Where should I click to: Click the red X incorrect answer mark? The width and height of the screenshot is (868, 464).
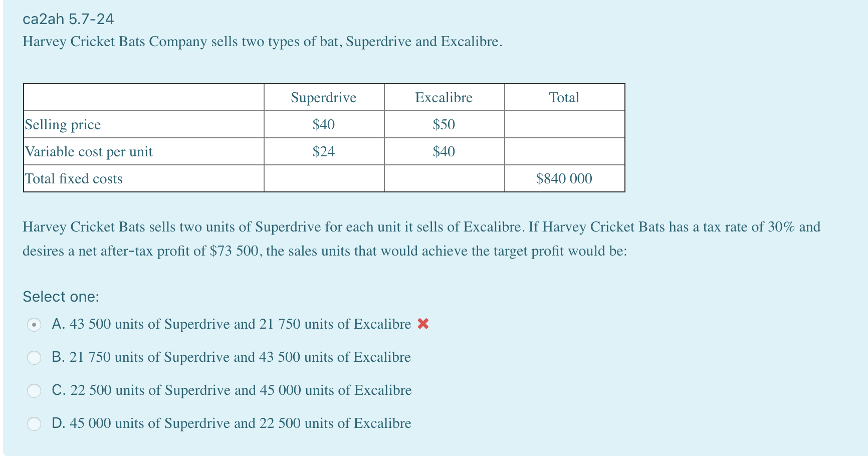click(x=423, y=324)
